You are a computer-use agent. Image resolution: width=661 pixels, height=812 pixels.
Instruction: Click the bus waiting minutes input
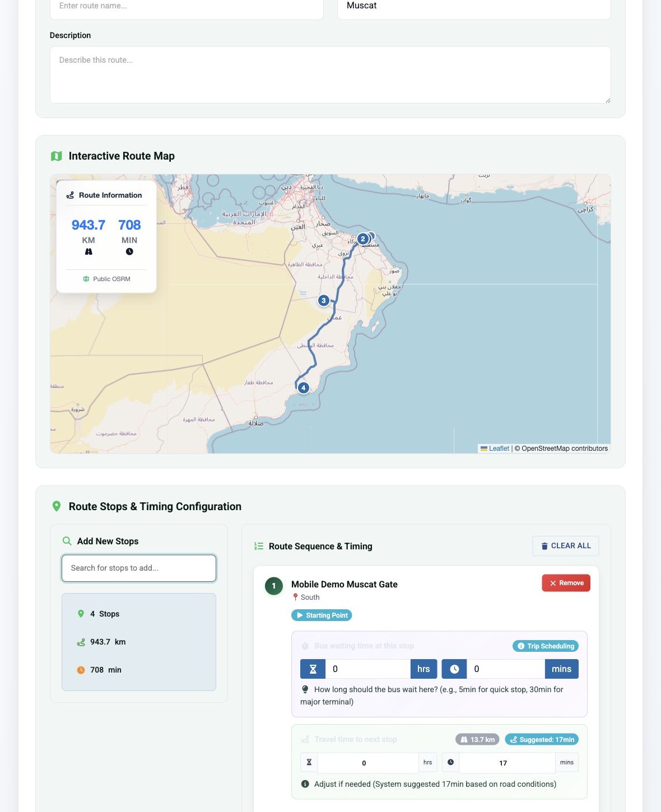click(506, 669)
